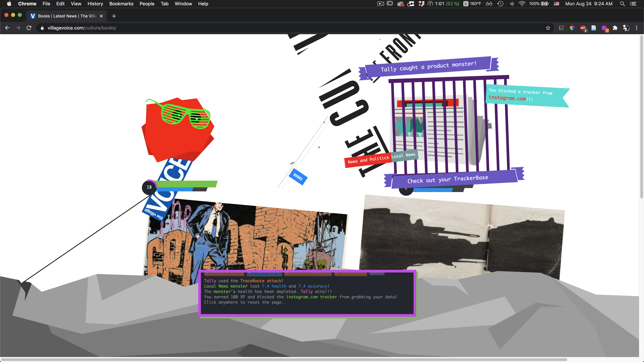Screen dimensions: 644x362
Task: Click the instagram.com link in banner
Action: (x=507, y=98)
